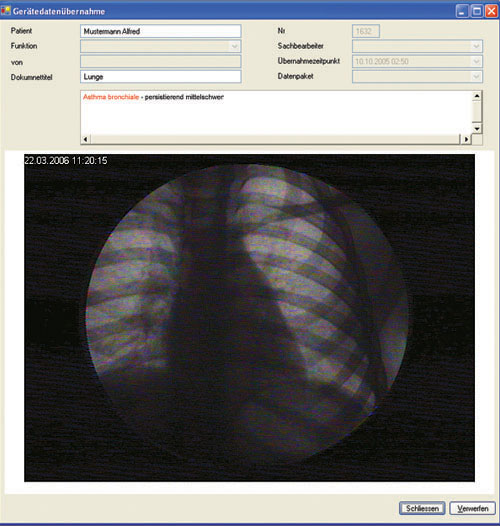Click the lung X-ray image

[249, 318]
